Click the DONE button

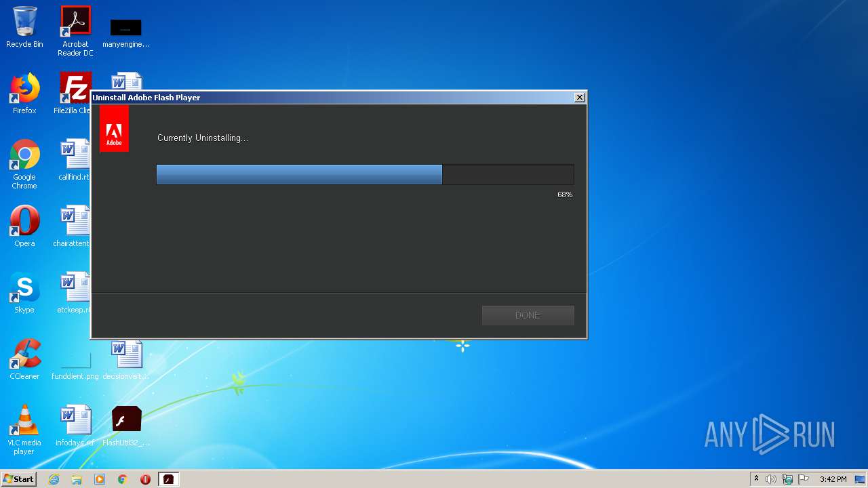pos(528,315)
